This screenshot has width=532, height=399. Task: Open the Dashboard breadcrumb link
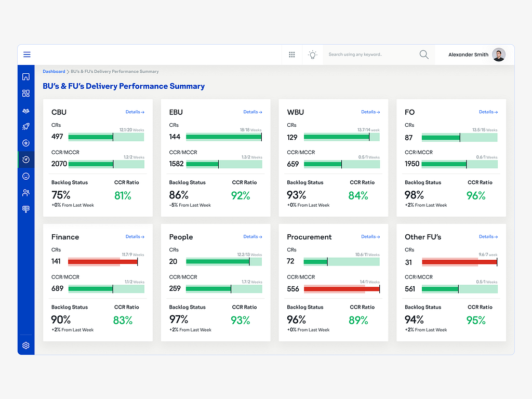point(54,71)
